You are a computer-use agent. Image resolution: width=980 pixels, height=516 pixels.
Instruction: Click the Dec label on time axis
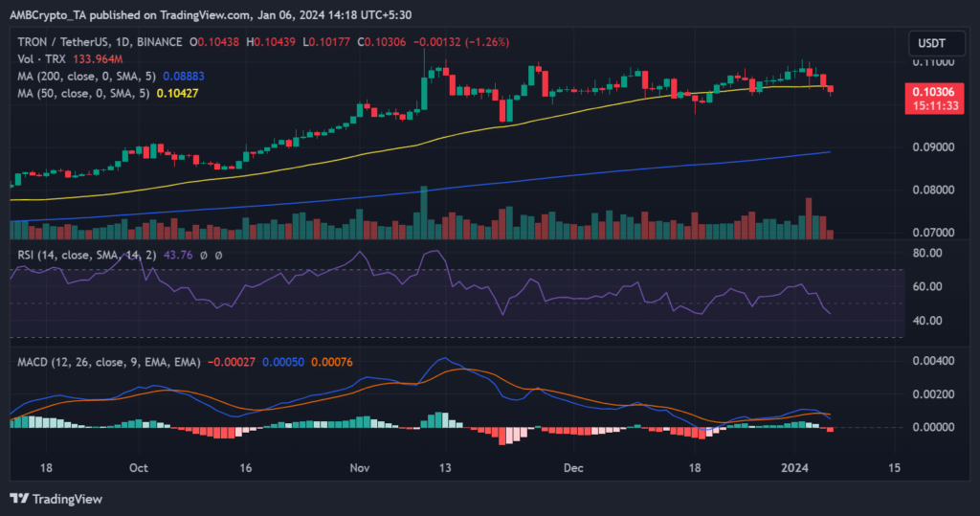click(572, 468)
